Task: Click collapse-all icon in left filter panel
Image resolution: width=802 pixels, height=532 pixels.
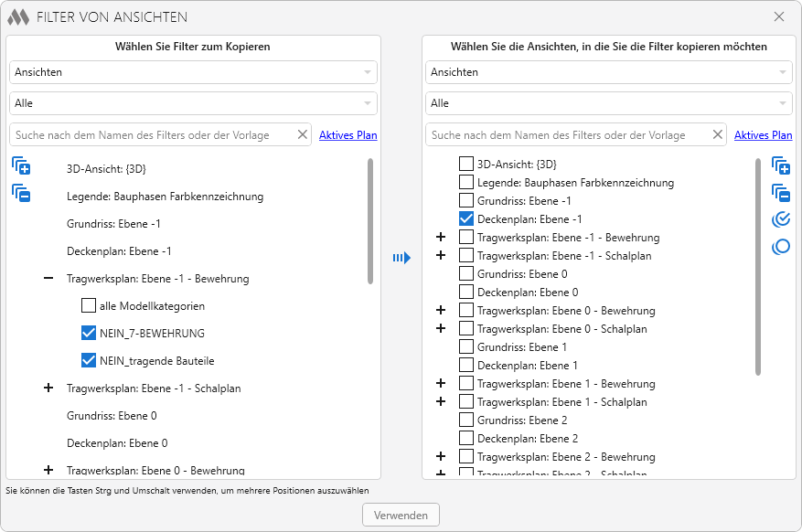Action: tap(21, 193)
